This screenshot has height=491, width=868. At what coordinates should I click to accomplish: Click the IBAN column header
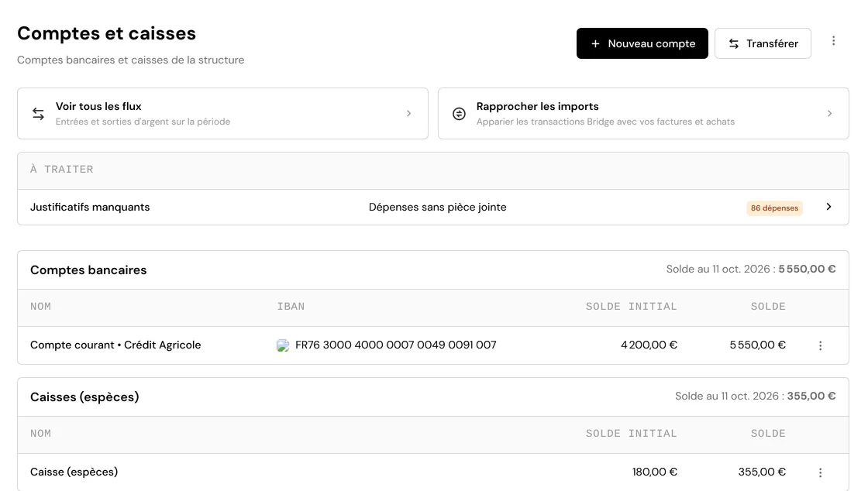pyautogui.click(x=291, y=307)
